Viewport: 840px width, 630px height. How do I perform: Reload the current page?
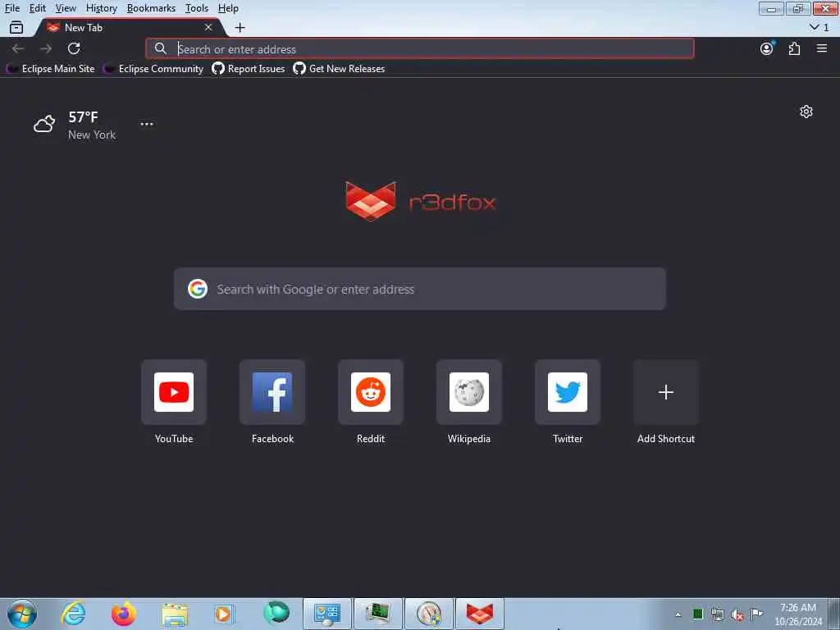pos(74,48)
